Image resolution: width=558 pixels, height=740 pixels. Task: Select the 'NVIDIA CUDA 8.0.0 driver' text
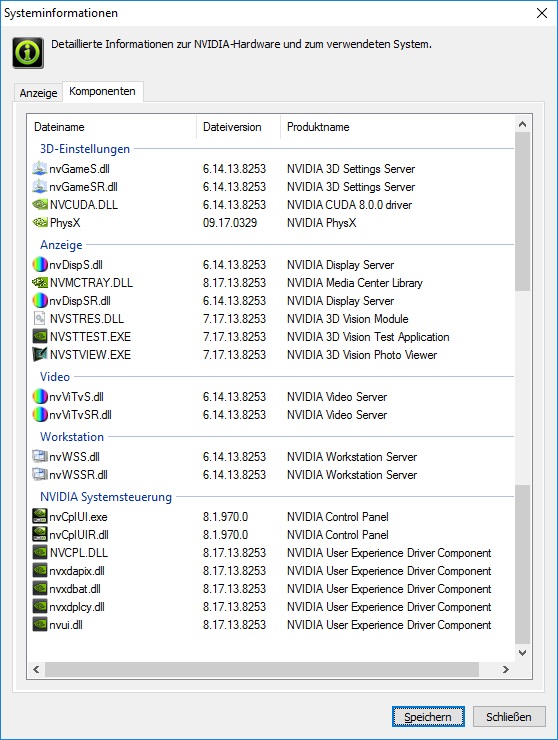349,205
